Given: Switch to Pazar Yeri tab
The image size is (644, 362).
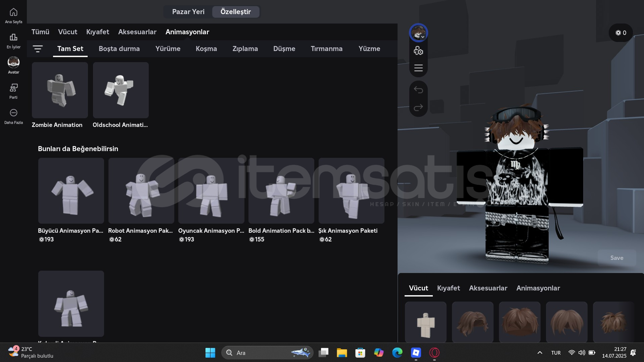Looking at the screenshot, I should (x=188, y=12).
